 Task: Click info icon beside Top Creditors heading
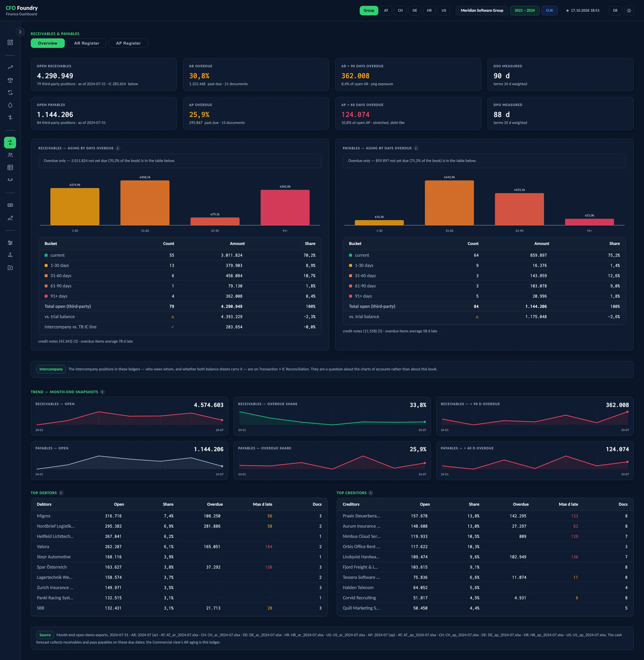tap(371, 493)
